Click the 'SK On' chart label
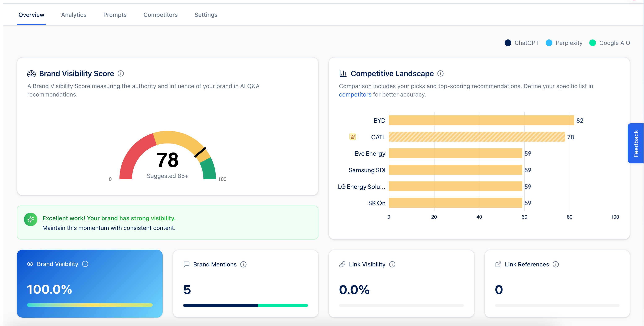This screenshot has width=644, height=326. click(x=377, y=203)
